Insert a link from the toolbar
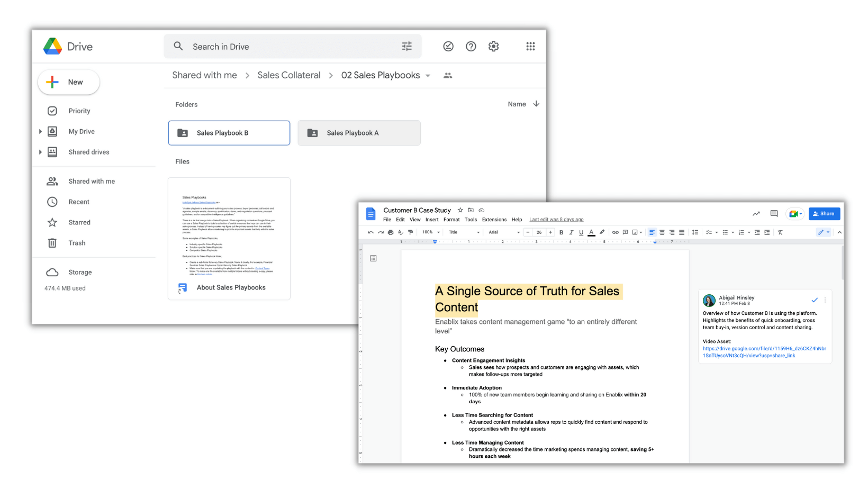This screenshot has width=868, height=489. pyautogui.click(x=615, y=232)
